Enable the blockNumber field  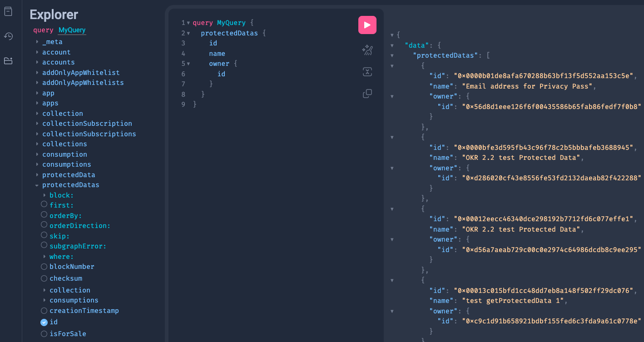(x=44, y=267)
